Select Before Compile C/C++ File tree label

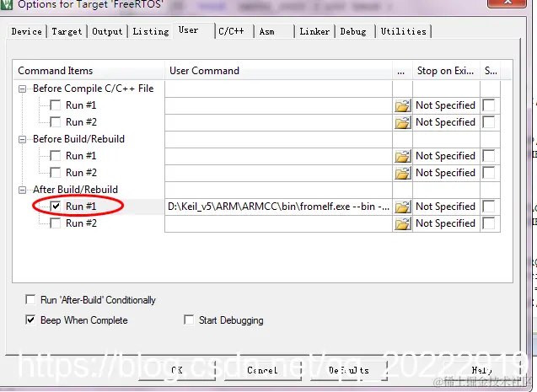(x=93, y=89)
